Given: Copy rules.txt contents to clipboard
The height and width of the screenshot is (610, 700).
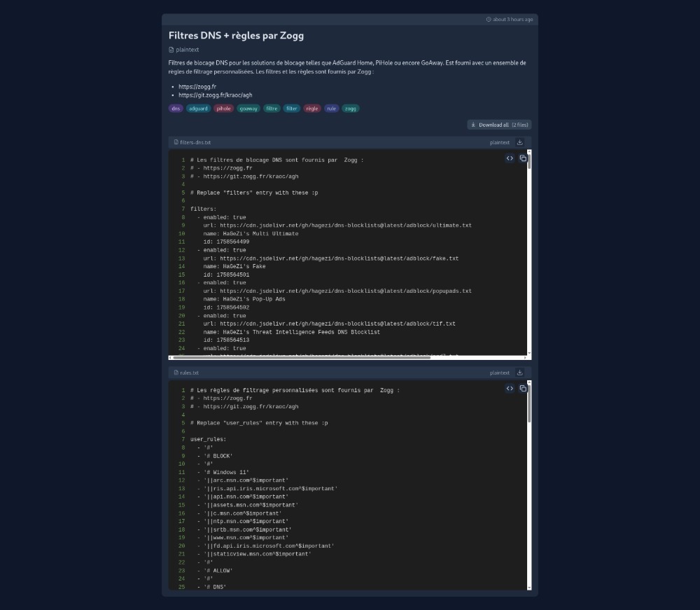Looking at the screenshot, I should pyautogui.click(x=523, y=389).
